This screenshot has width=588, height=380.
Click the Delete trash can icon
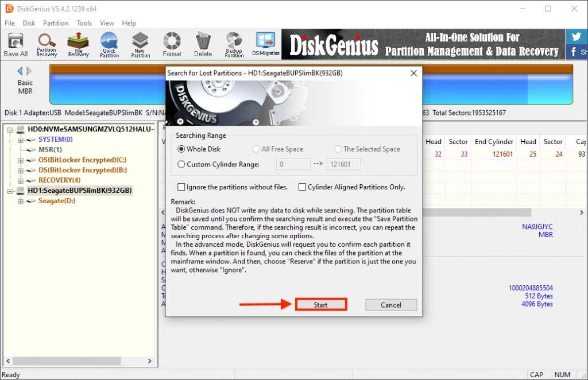click(203, 45)
